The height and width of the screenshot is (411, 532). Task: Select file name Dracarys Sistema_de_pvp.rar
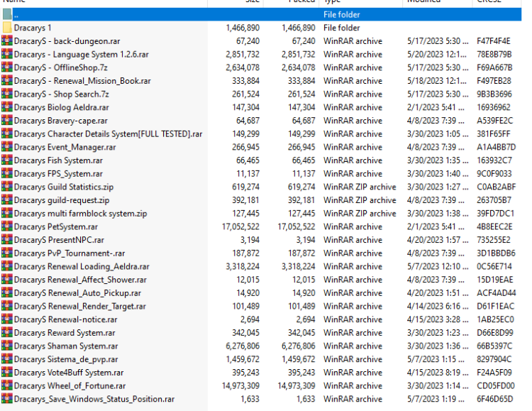(x=66, y=359)
